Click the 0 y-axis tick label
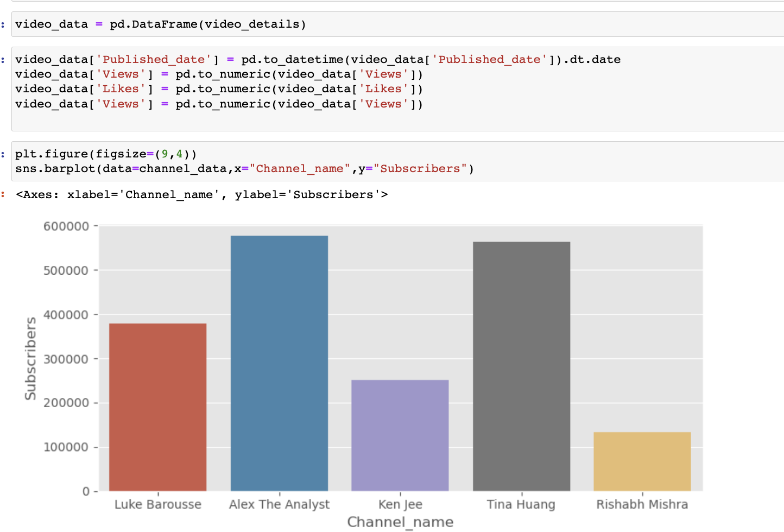This screenshot has height=532, width=784. coord(86,492)
